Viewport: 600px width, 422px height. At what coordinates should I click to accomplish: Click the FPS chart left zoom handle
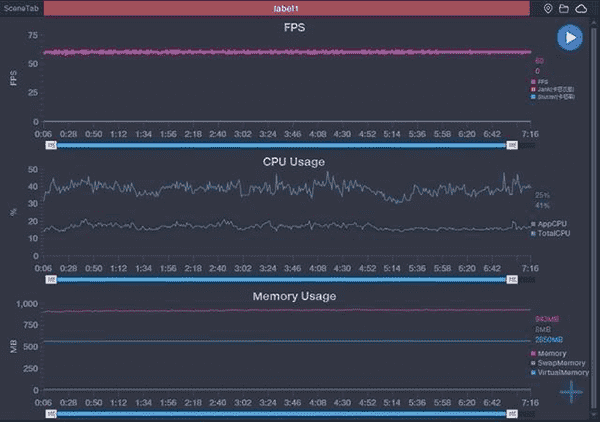(50, 146)
